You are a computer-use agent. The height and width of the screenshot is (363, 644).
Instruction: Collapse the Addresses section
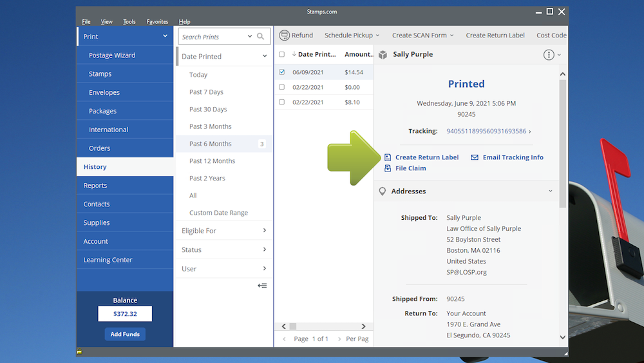tap(551, 191)
